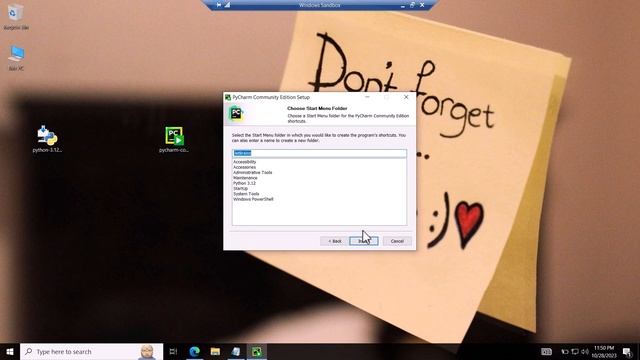Open the touch keyboard tray icon

pyautogui.click(x=546, y=351)
